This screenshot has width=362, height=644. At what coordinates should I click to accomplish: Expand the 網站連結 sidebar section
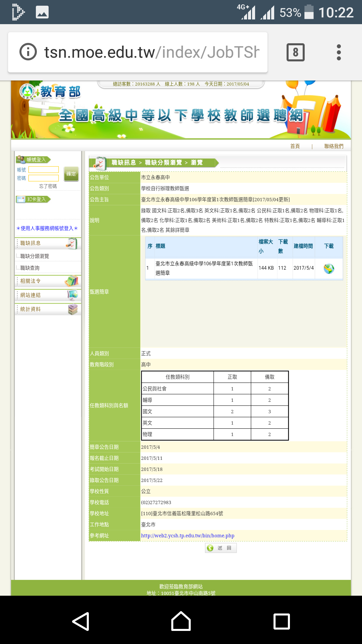pyautogui.click(x=48, y=295)
